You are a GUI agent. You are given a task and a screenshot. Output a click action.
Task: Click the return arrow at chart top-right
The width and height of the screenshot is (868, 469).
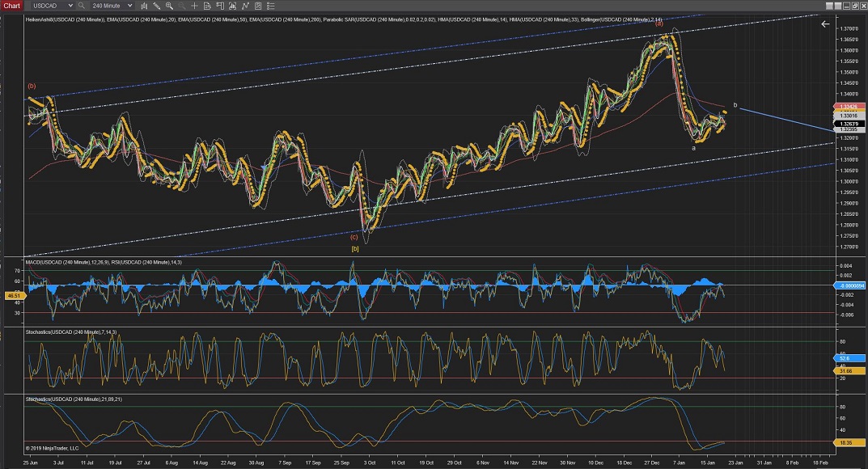coord(825,24)
